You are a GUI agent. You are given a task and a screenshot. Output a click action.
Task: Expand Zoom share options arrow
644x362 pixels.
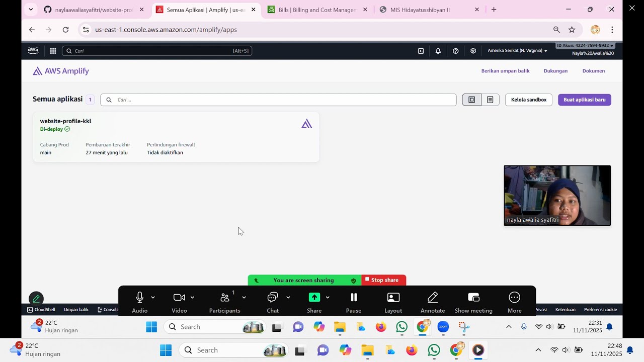(328, 297)
